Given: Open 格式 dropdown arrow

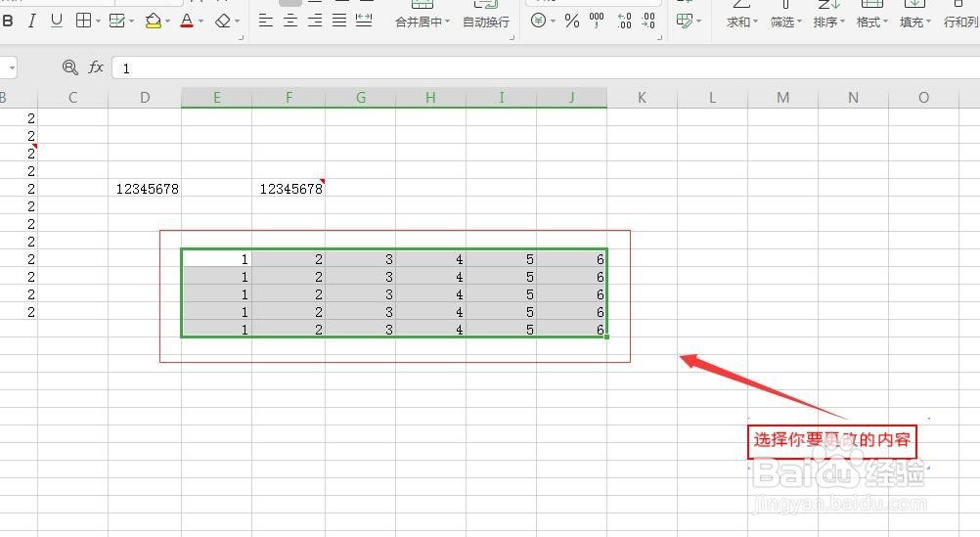Looking at the screenshot, I should coord(885,22).
